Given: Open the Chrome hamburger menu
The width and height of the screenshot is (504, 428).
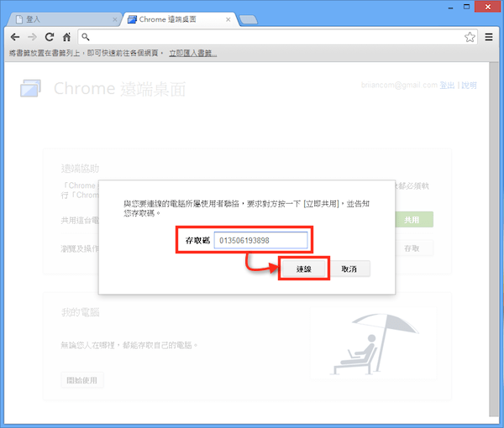Looking at the screenshot, I should pos(490,37).
